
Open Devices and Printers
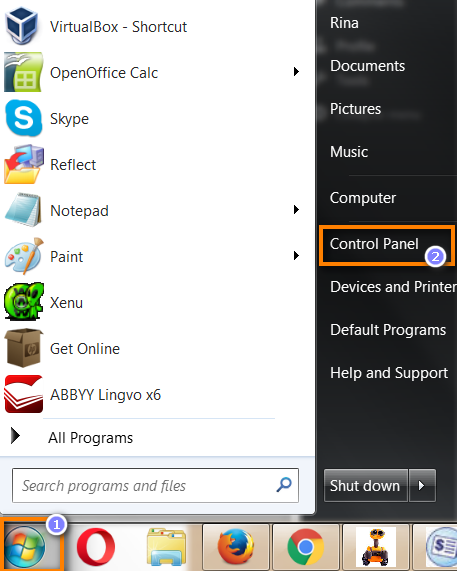coord(393,287)
